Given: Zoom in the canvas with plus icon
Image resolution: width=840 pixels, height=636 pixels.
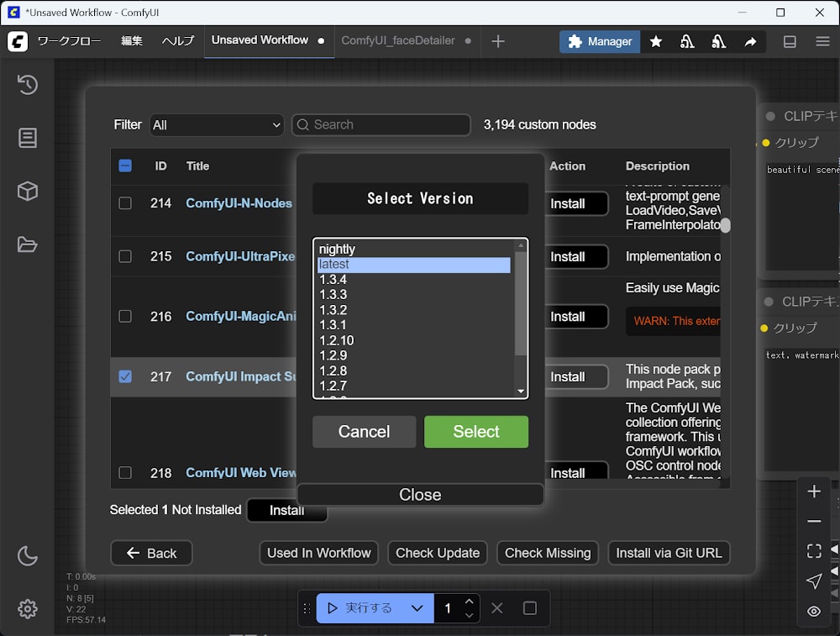Looking at the screenshot, I should click(x=814, y=491).
